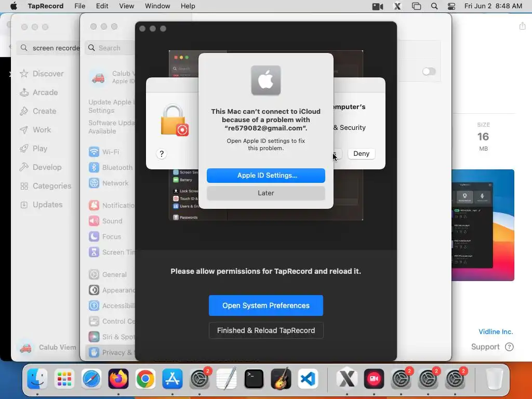Open Spotlight search in the menu bar
The height and width of the screenshot is (399, 532).
[x=434, y=6]
